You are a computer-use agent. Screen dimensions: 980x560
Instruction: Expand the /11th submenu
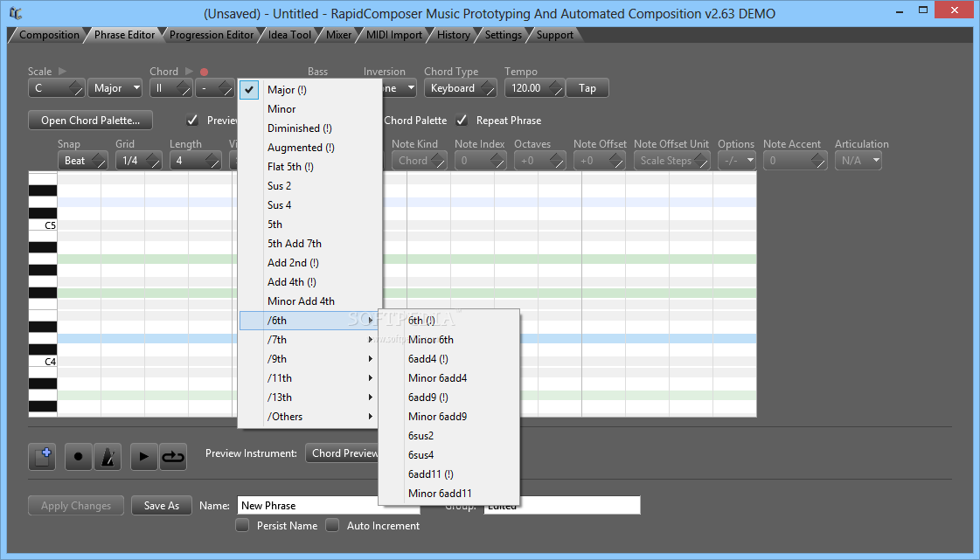tap(310, 377)
